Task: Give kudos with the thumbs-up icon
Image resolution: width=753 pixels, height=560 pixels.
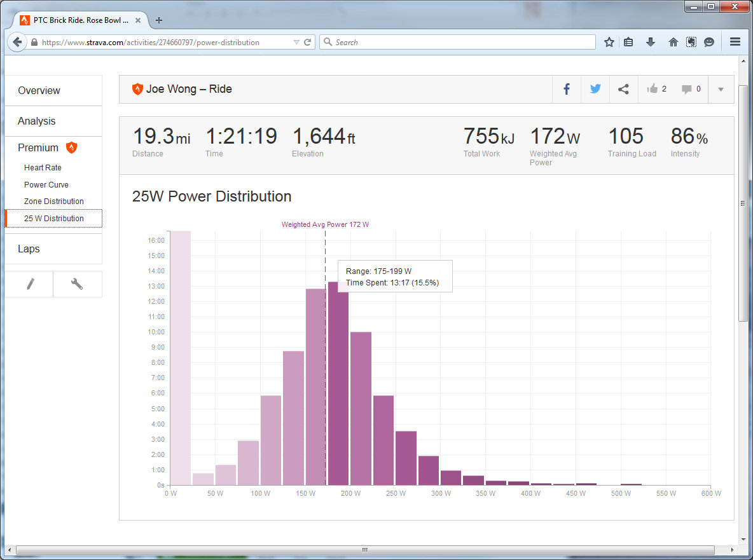Action: point(653,89)
